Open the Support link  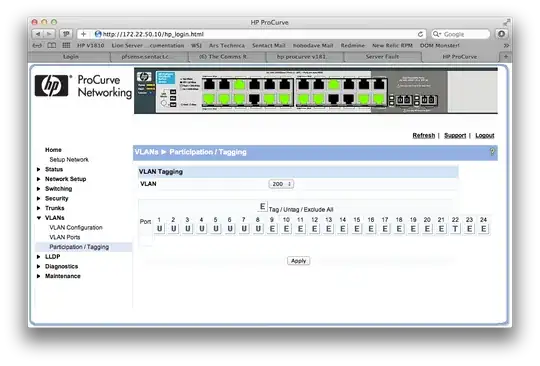coord(455,135)
